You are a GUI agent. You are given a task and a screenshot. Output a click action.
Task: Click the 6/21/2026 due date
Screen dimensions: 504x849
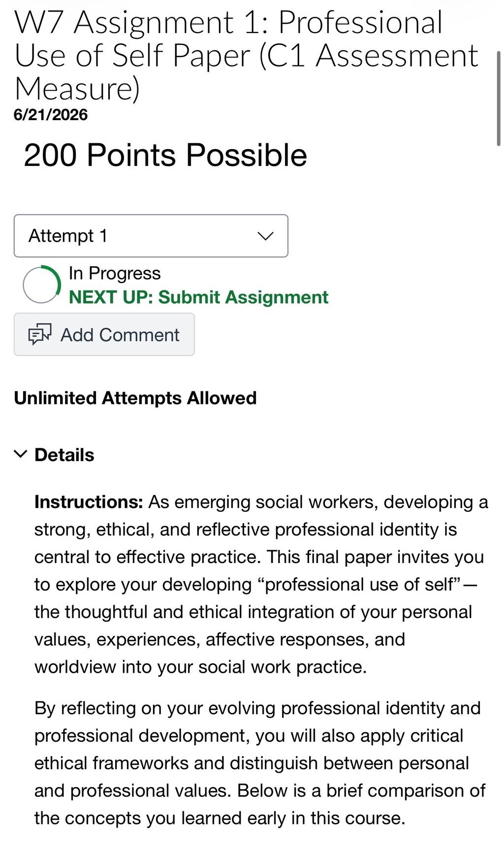(51, 115)
